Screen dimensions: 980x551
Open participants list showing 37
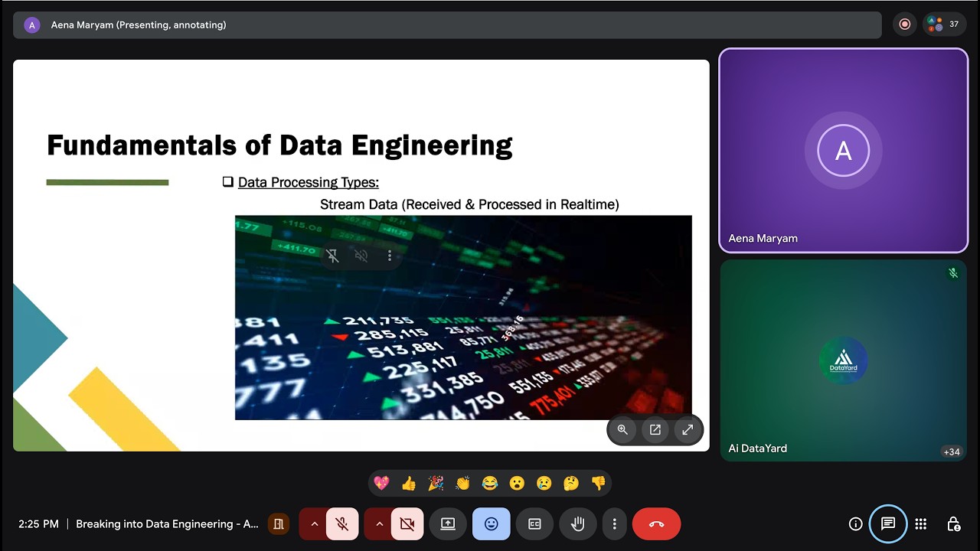(x=945, y=24)
